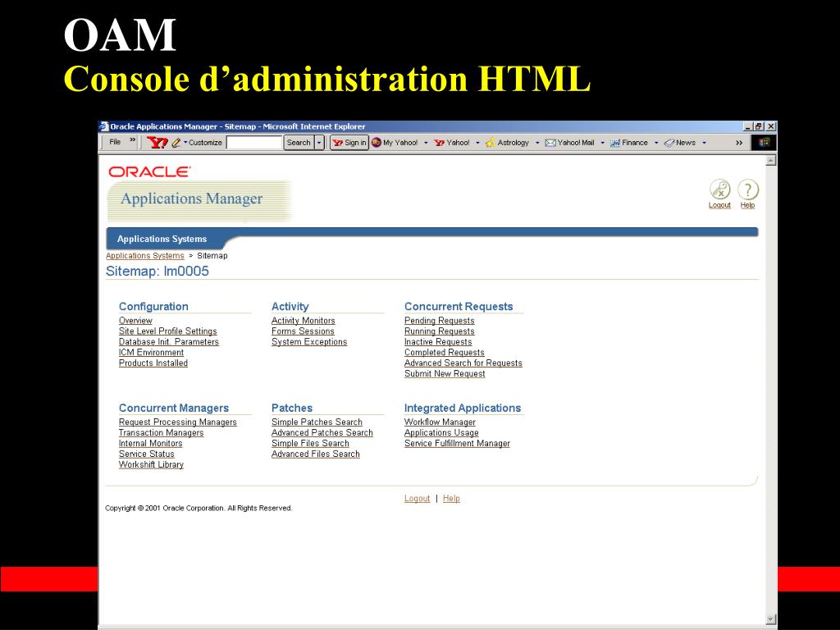Open Inactive Requests link
840x630 pixels.
coord(438,342)
